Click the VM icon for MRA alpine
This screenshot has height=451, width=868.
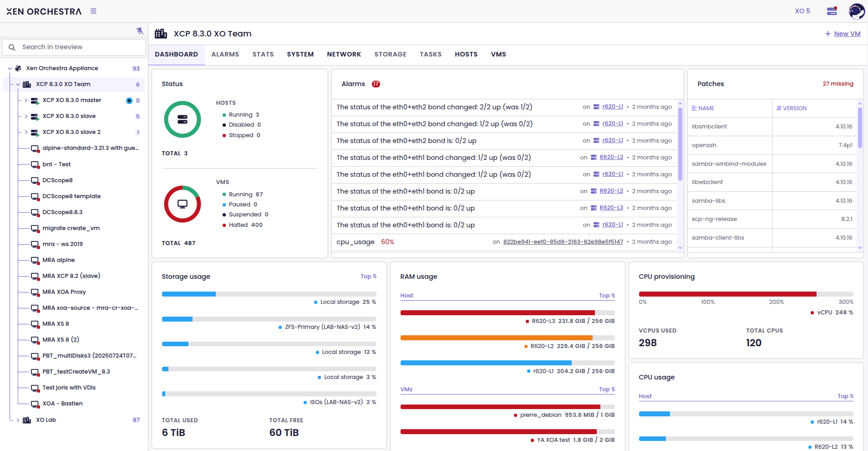click(x=35, y=261)
